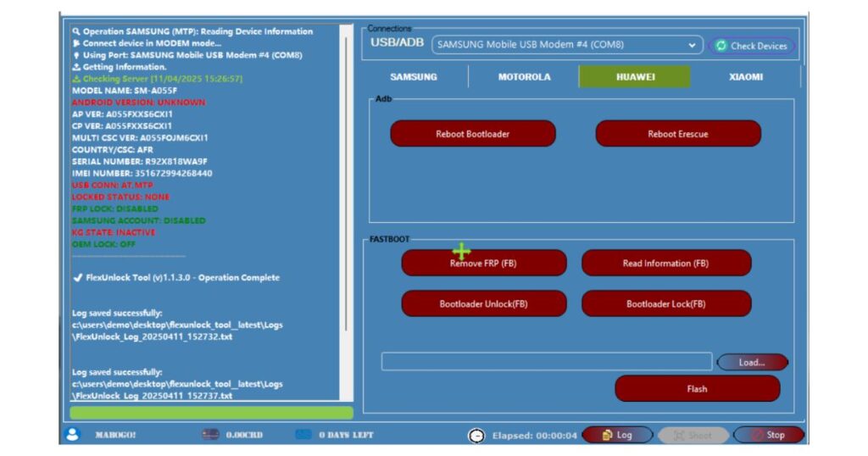Click the Reboot Bootloader button

coord(473,134)
